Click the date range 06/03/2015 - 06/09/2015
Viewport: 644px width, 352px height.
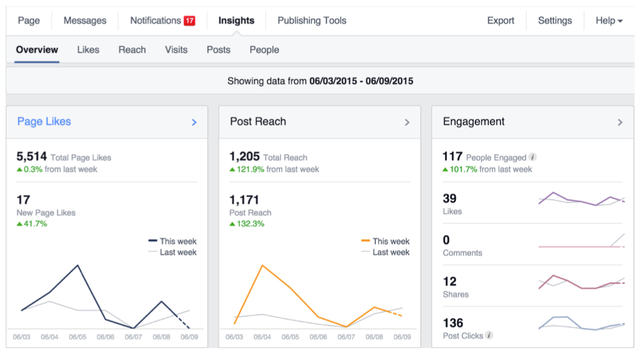click(x=362, y=81)
